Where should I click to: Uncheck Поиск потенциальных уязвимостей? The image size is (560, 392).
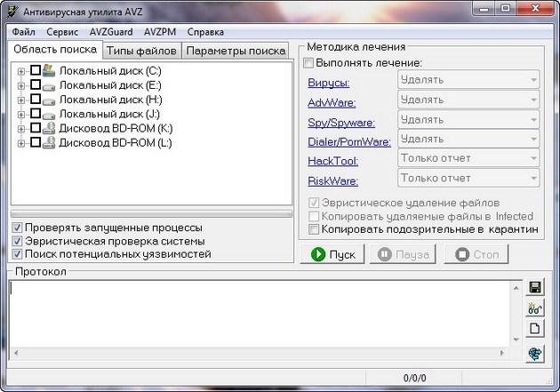17,254
